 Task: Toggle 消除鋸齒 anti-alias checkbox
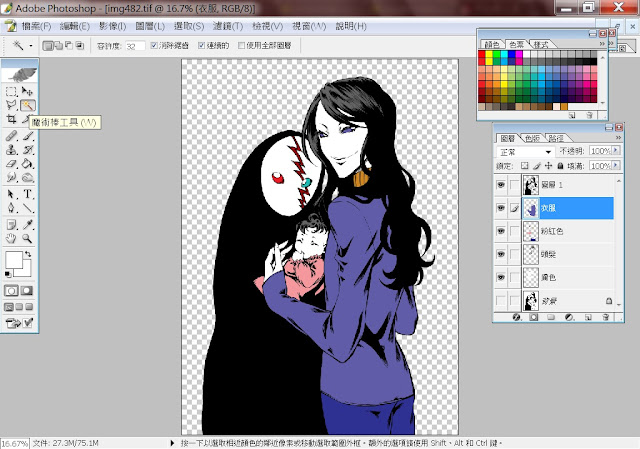tap(154, 45)
